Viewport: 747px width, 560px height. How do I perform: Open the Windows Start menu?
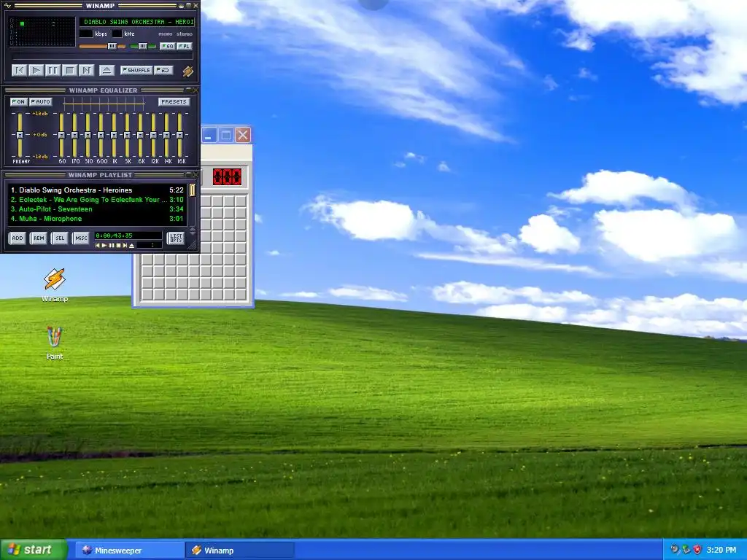tap(34, 550)
